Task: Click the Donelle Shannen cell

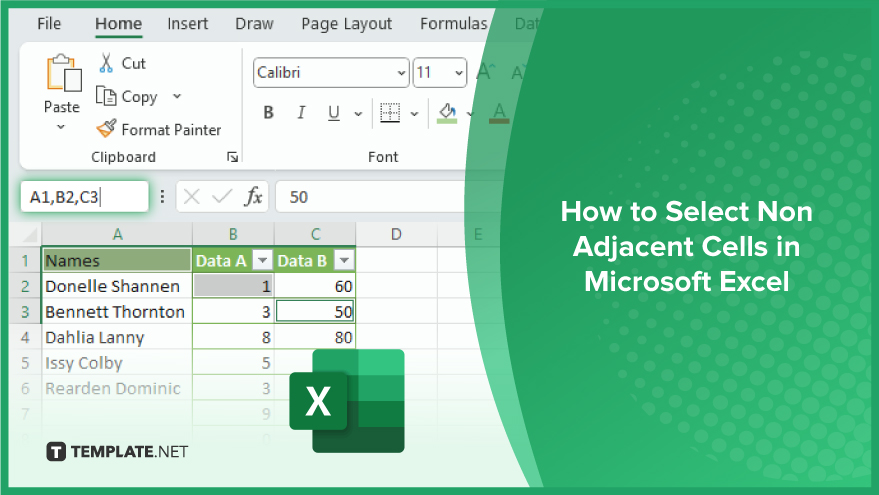Action: 117,286
